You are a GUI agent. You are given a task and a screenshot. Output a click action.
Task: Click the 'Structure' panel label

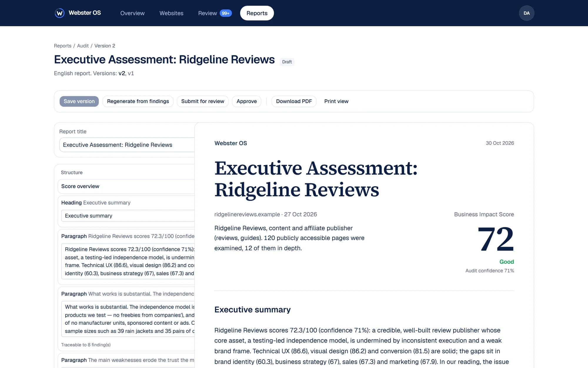click(x=72, y=173)
